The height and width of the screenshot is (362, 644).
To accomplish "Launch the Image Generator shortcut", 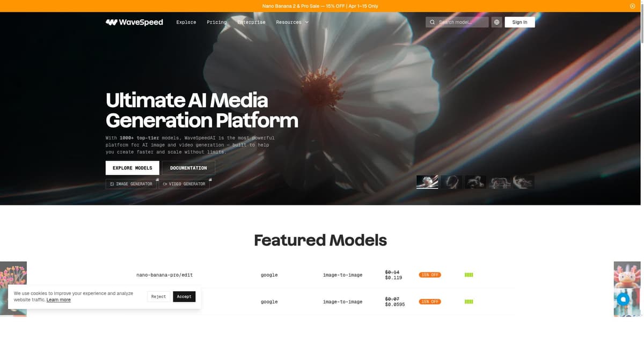I will coord(131,184).
